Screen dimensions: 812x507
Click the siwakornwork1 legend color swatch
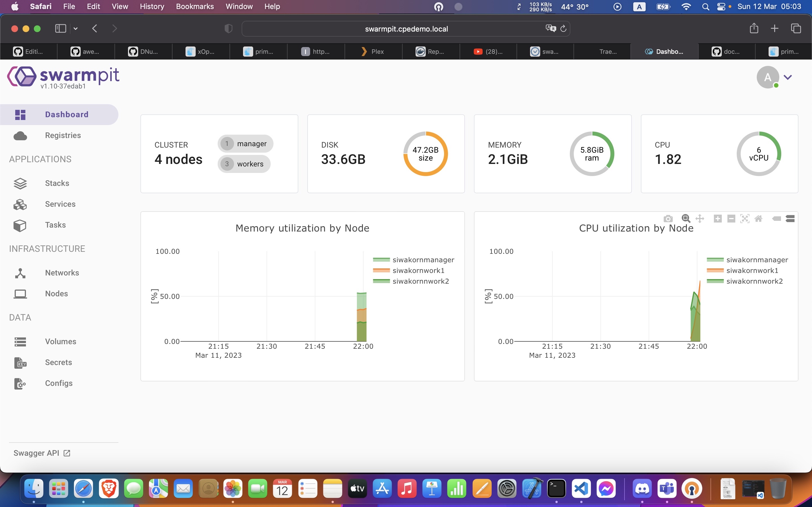381,270
